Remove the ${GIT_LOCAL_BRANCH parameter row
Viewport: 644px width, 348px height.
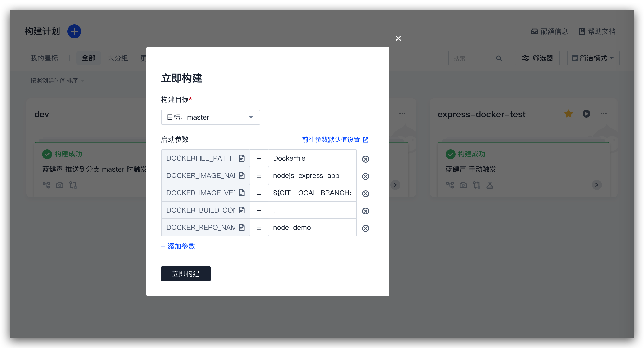point(365,193)
